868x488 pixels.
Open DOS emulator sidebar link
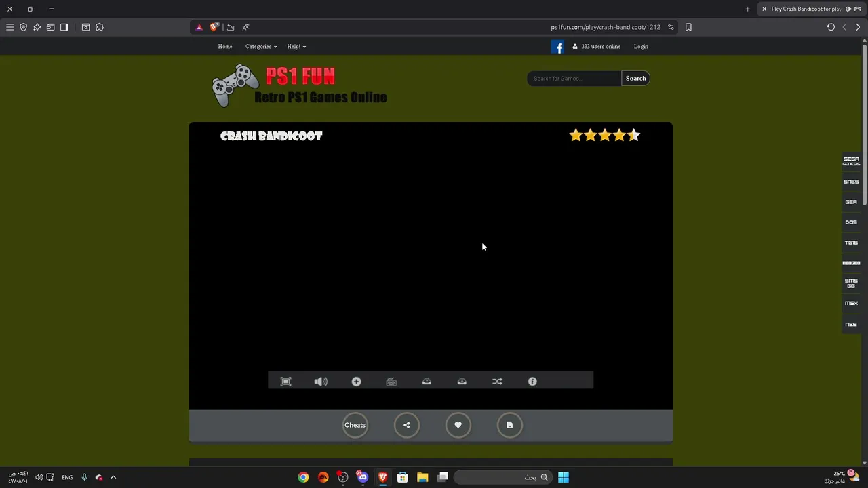[x=851, y=222]
